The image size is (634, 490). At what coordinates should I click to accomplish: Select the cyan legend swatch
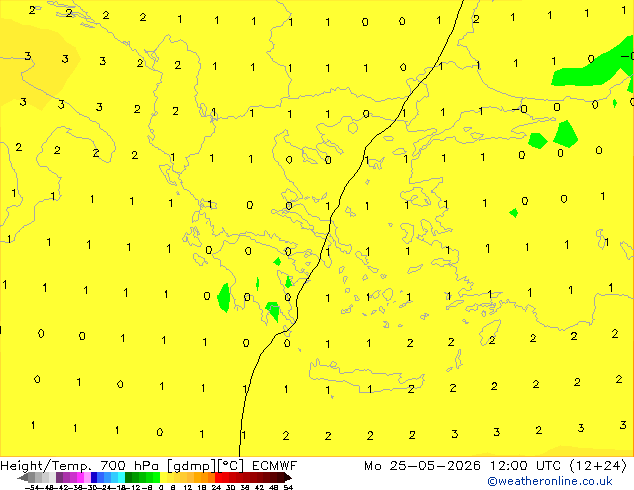121,477
